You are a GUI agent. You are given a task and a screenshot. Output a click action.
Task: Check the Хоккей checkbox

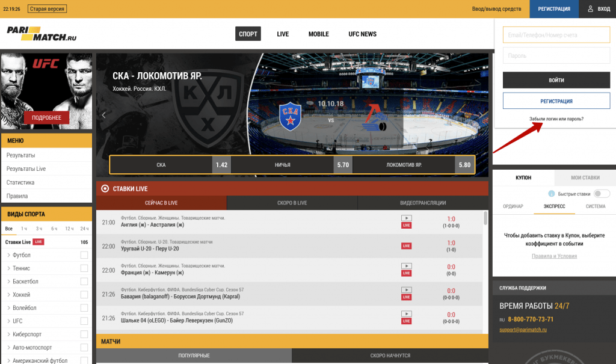pyautogui.click(x=84, y=294)
